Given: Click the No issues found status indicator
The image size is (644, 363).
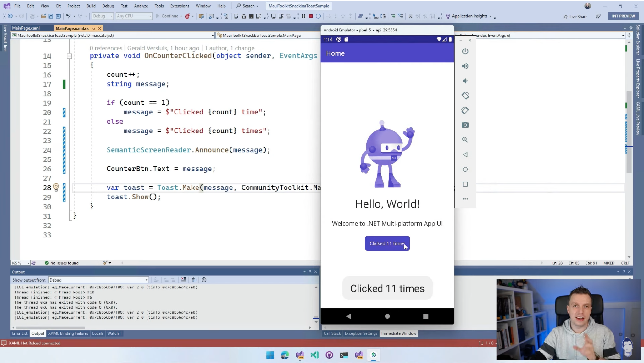Looking at the screenshot, I should [62, 263].
